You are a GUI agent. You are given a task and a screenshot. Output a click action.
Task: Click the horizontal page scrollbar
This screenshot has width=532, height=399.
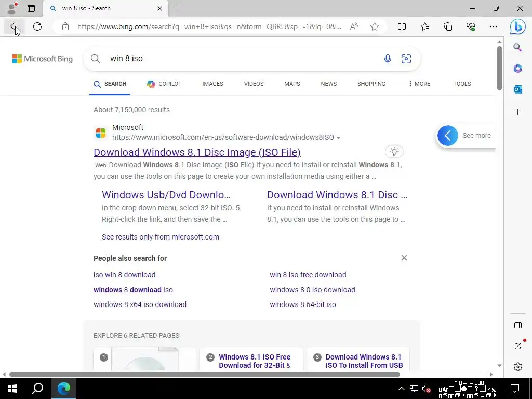coord(205,374)
